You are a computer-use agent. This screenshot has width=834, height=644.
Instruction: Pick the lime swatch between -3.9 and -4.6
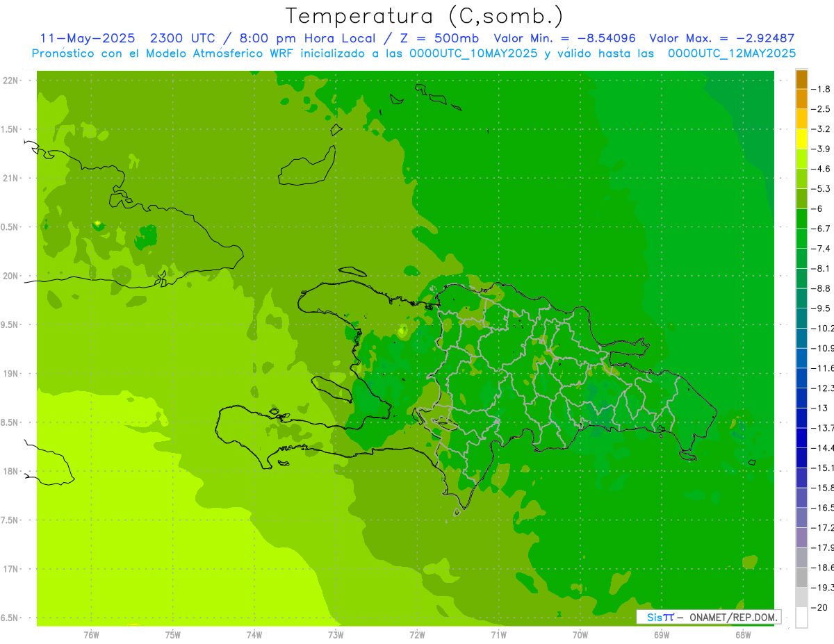pyautogui.click(x=801, y=158)
